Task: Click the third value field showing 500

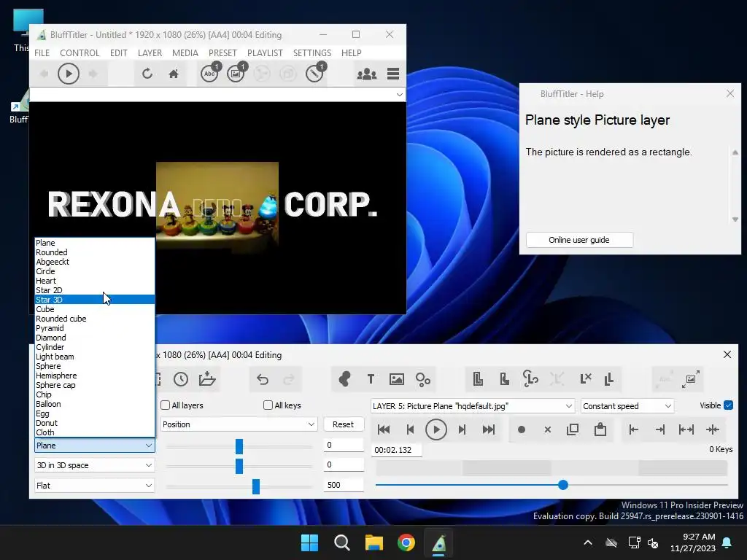Action: 344,485
